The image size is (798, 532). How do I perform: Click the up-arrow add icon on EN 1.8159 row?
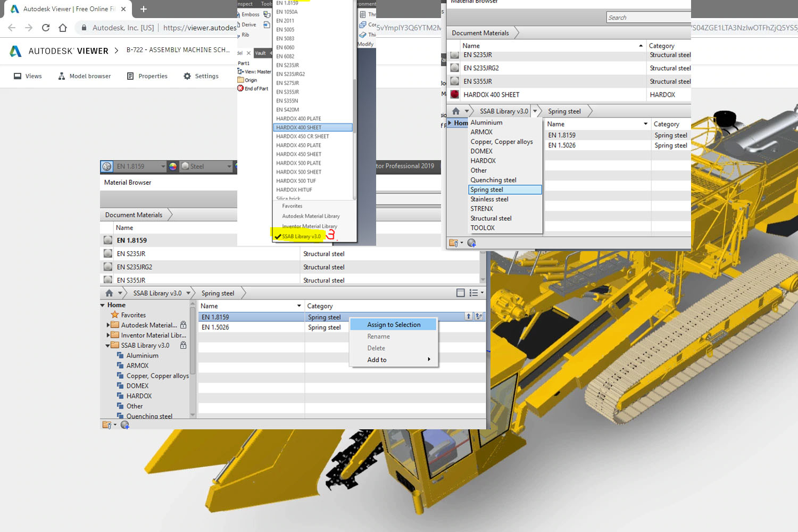click(x=469, y=317)
